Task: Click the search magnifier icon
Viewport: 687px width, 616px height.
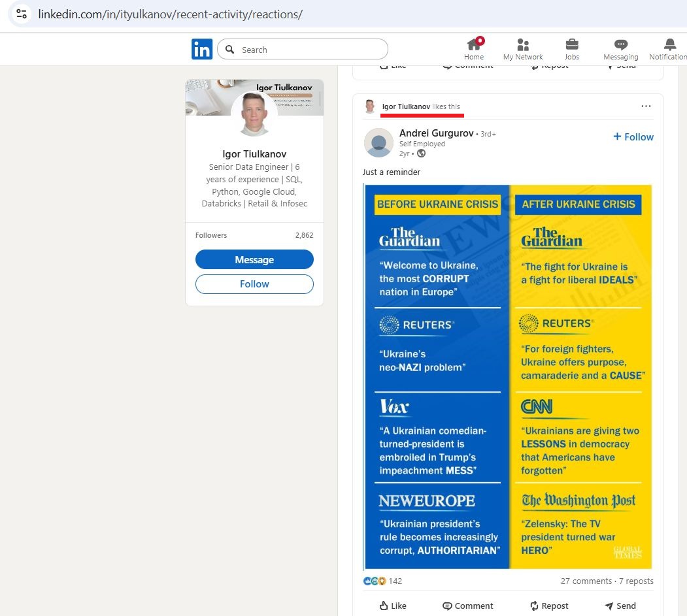Action: coord(229,50)
